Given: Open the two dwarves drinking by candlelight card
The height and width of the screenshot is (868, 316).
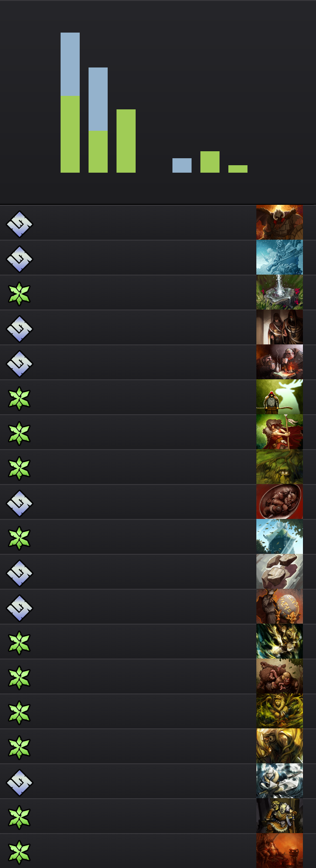Looking at the screenshot, I should point(280,362).
